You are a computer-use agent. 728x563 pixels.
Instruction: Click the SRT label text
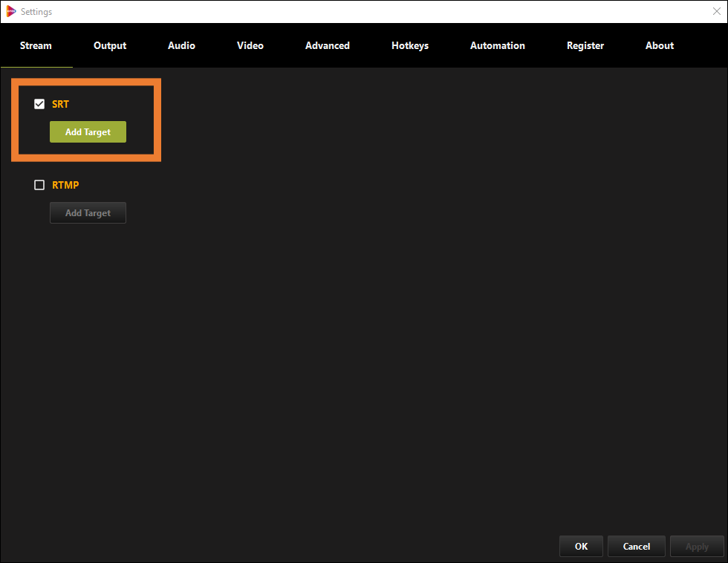pyautogui.click(x=60, y=104)
